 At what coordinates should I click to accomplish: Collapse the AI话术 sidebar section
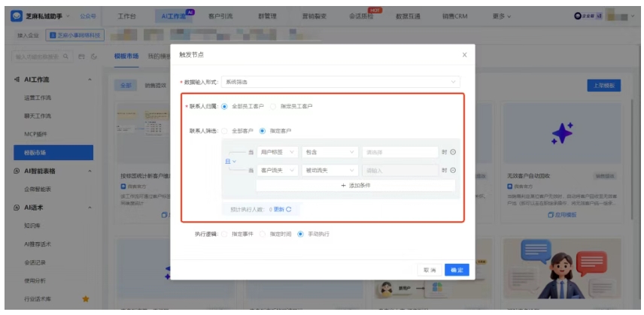90,207
